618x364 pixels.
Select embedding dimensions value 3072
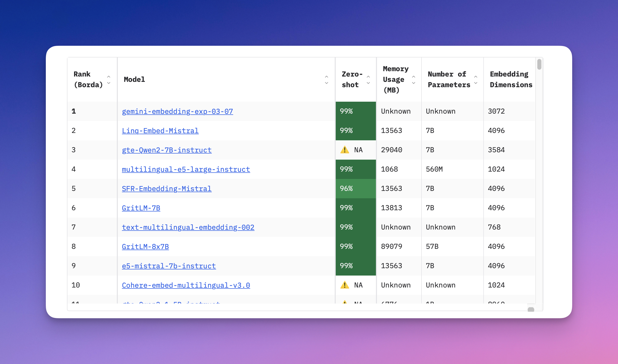496,111
